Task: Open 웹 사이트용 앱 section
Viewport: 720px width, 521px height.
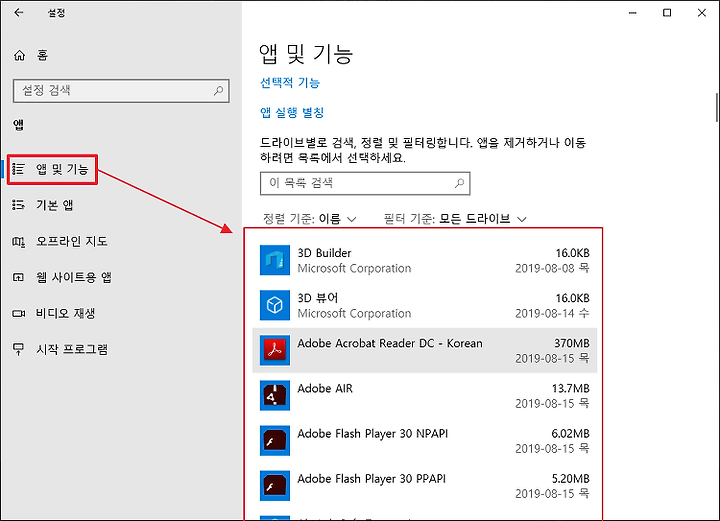Action: pyautogui.click(x=73, y=277)
